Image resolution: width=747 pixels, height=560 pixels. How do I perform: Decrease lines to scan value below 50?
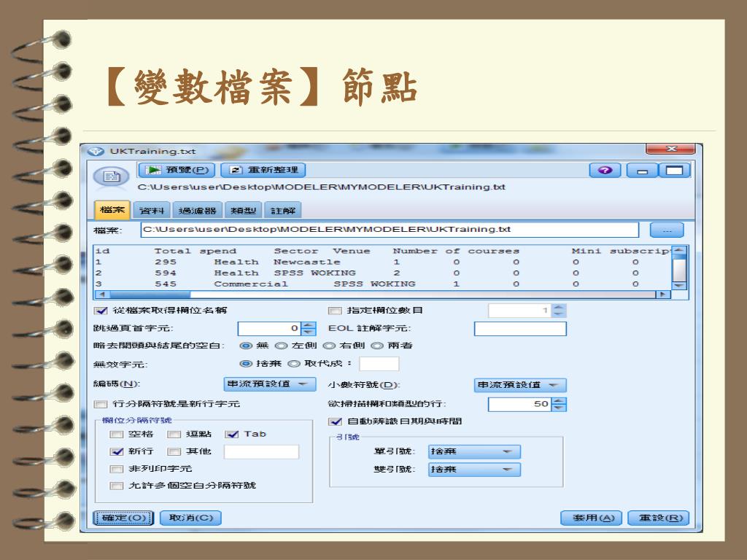point(560,408)
